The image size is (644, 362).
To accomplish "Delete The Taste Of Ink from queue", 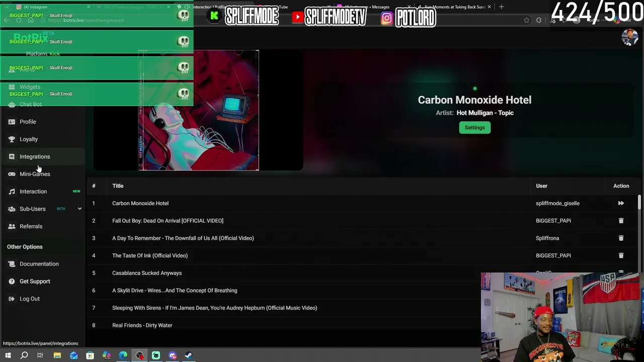I will coord(621,255).
